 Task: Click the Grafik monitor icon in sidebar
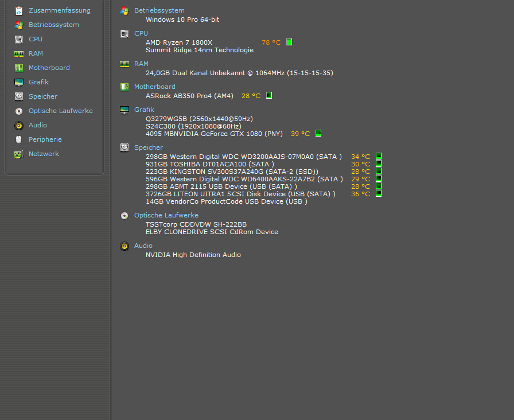tap(19, 82)
